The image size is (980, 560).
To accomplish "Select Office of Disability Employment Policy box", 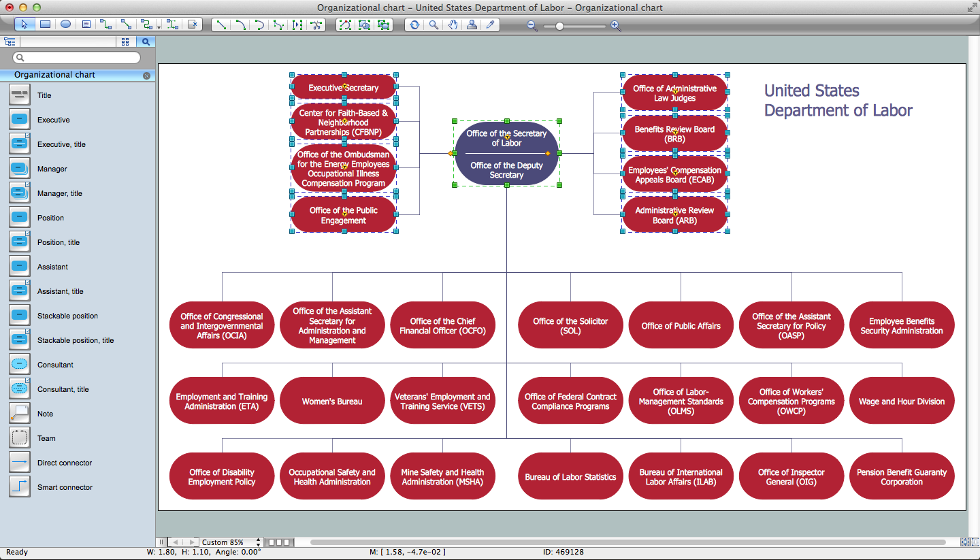I will (x=222, y=476).
